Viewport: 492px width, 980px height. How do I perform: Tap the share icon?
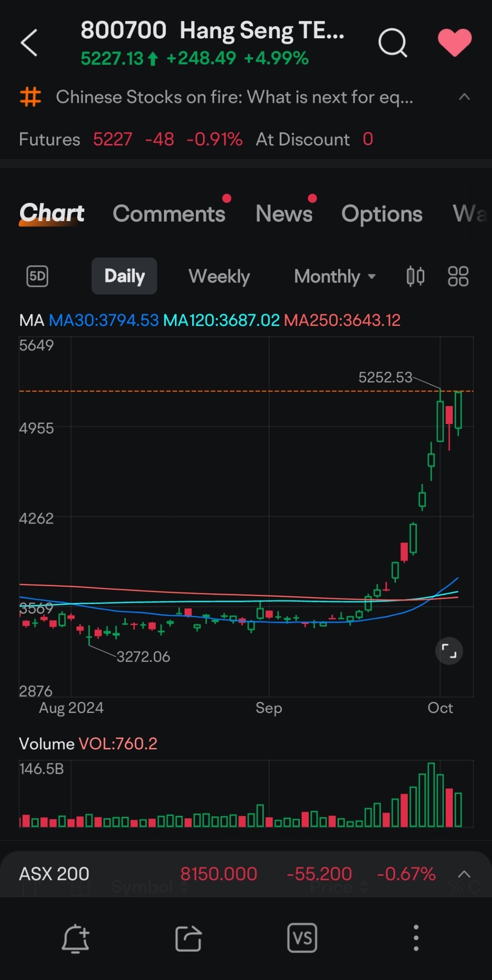[x=188, y=938]
